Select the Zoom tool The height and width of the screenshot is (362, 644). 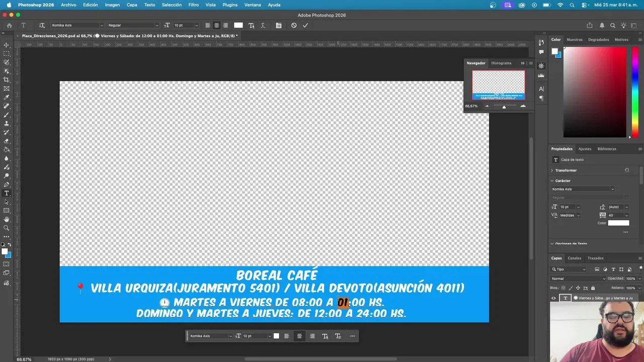[7, 228]
